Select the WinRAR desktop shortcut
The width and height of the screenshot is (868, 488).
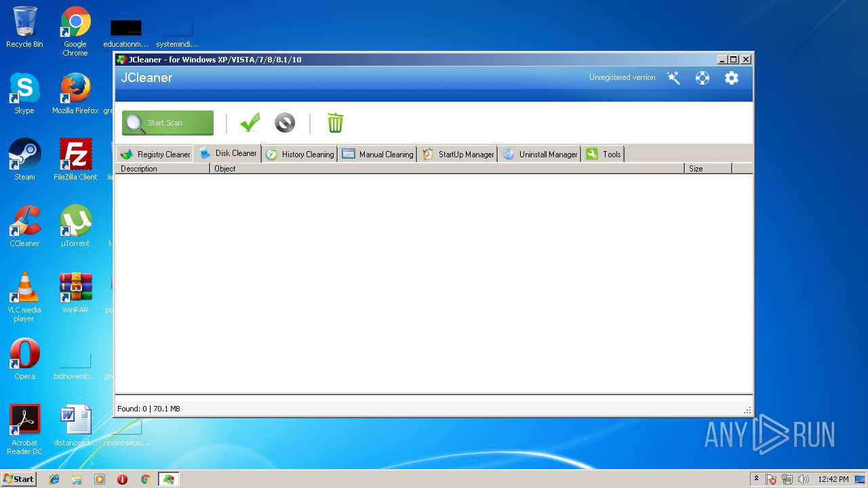point(75,293)
